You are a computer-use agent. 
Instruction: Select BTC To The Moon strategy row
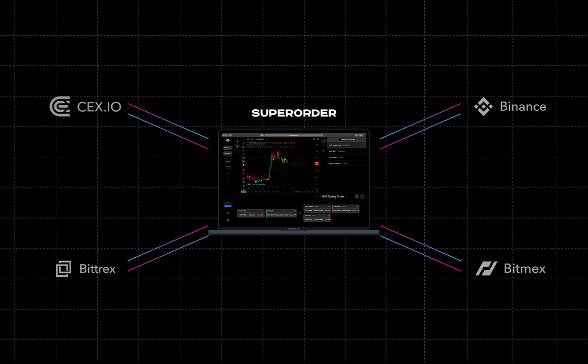coord(347,164)
